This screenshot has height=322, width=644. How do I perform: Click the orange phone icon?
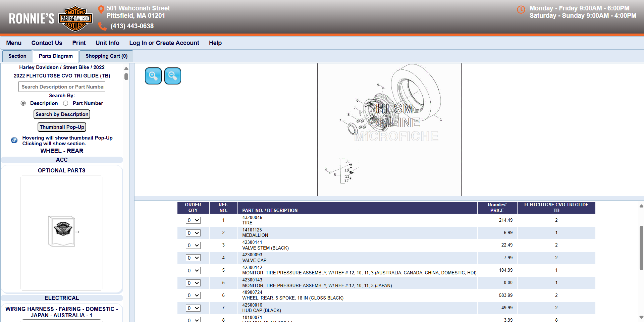pos(102,26)
